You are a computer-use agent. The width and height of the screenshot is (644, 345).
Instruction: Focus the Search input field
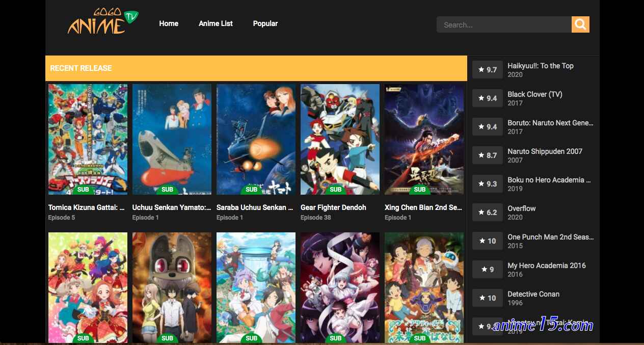coord(504,24)
